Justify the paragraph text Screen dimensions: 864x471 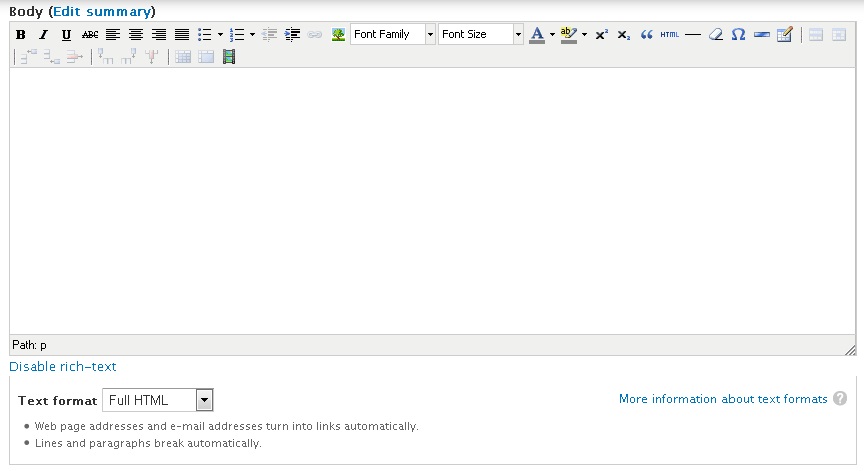tap(182, 35)
